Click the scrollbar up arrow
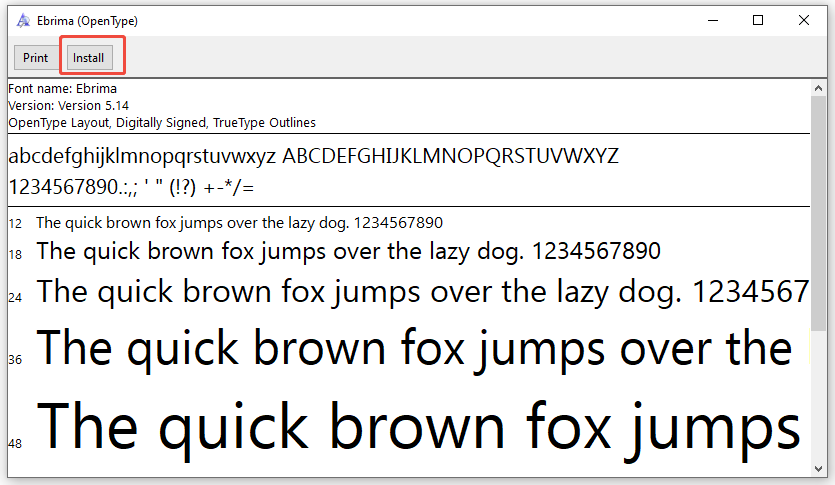 [x=818, y=88]
